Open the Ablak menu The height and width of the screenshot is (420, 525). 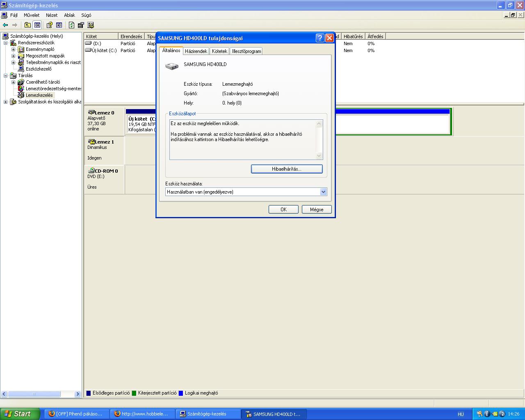point(69,15)
